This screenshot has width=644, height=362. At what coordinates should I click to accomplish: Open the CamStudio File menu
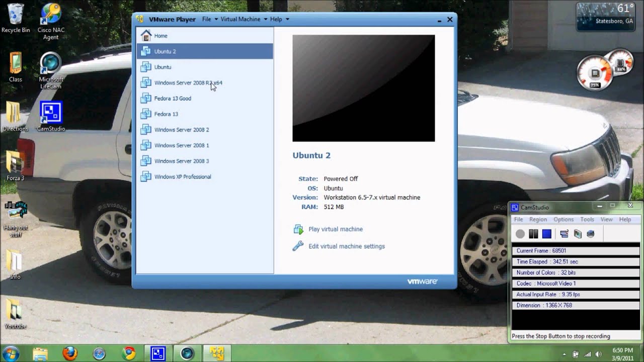(x=518, y=219)
